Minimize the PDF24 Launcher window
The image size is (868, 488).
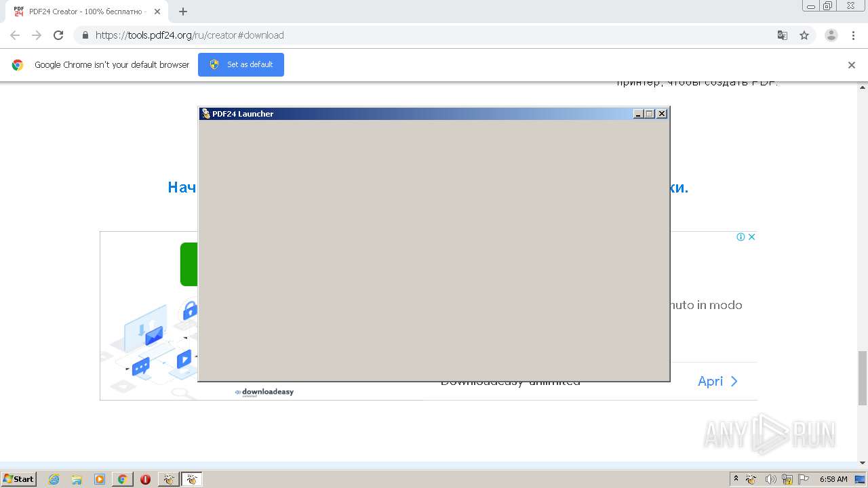click(x=638, y=114)
